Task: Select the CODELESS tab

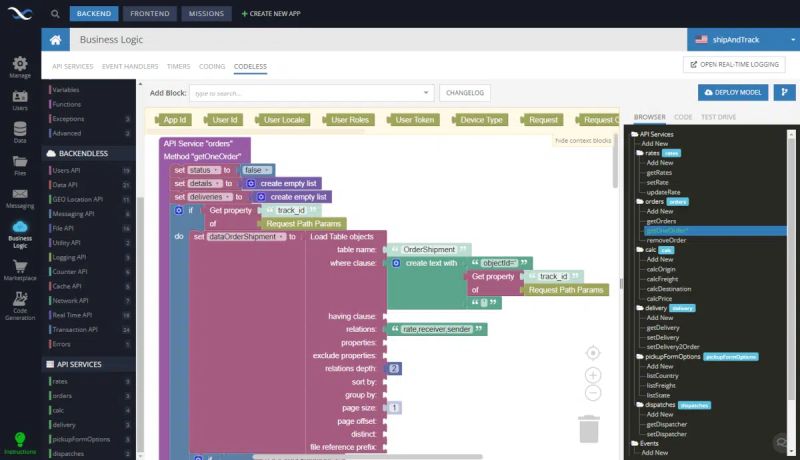Action: point(250,66)
